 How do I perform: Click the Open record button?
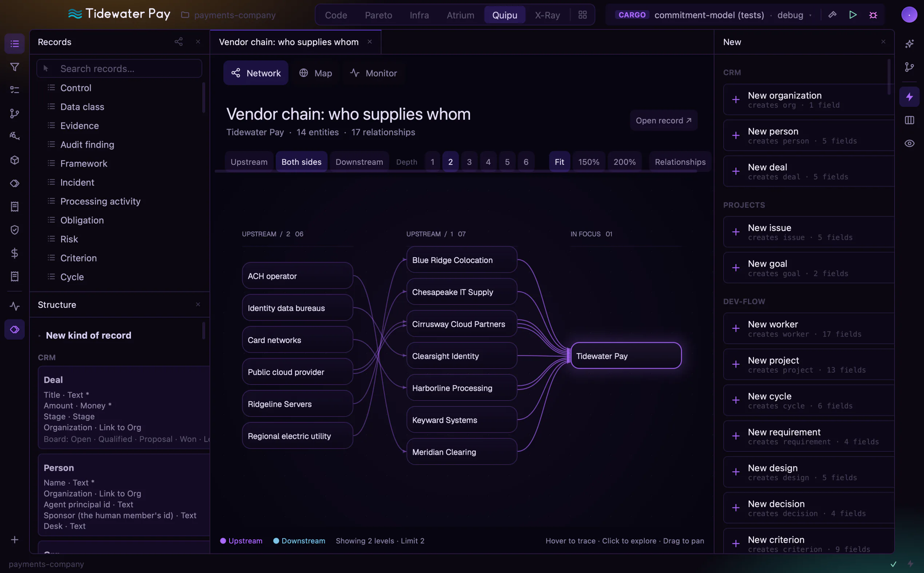pos(664,120)
